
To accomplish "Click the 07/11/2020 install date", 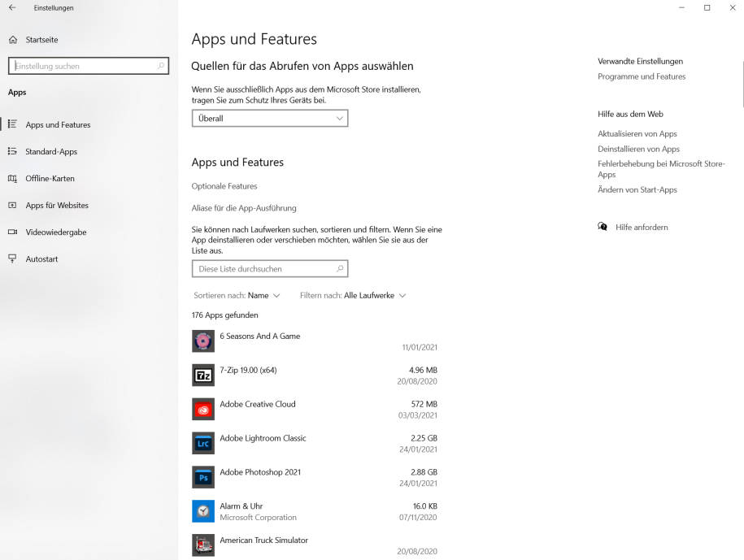I will (x=418, y=517).
